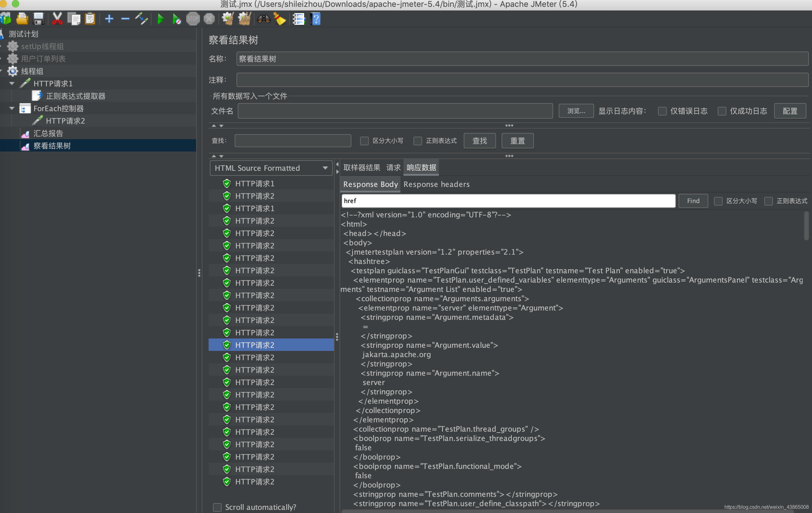The height and width of the screenshot is (513, 812).
Task: Switch to 取样器结果 tab
Action: click(x=362, y=167)
